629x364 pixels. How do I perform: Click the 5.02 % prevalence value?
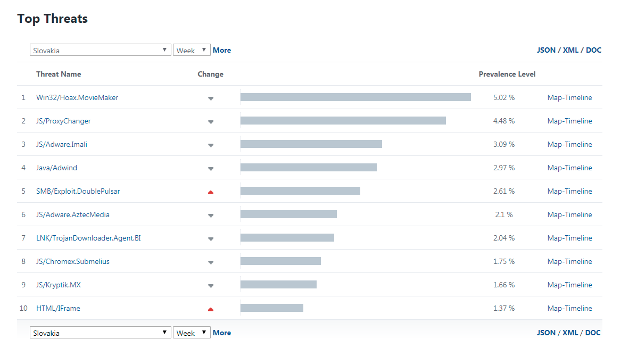(x=504, y=97)
